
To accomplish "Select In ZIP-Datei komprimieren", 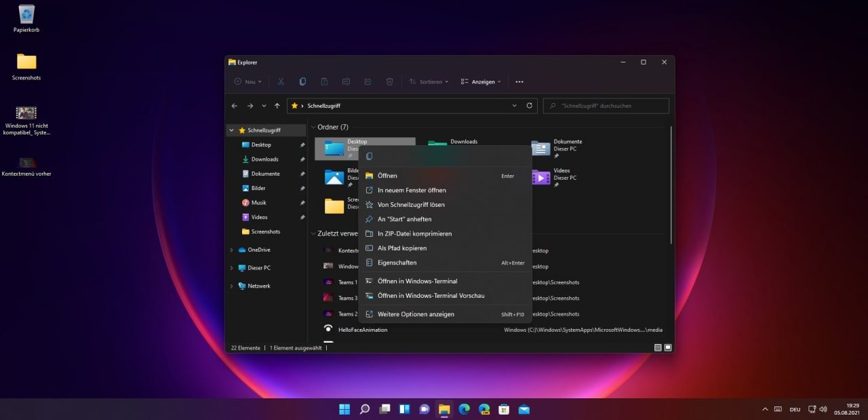I will [414, 233].
